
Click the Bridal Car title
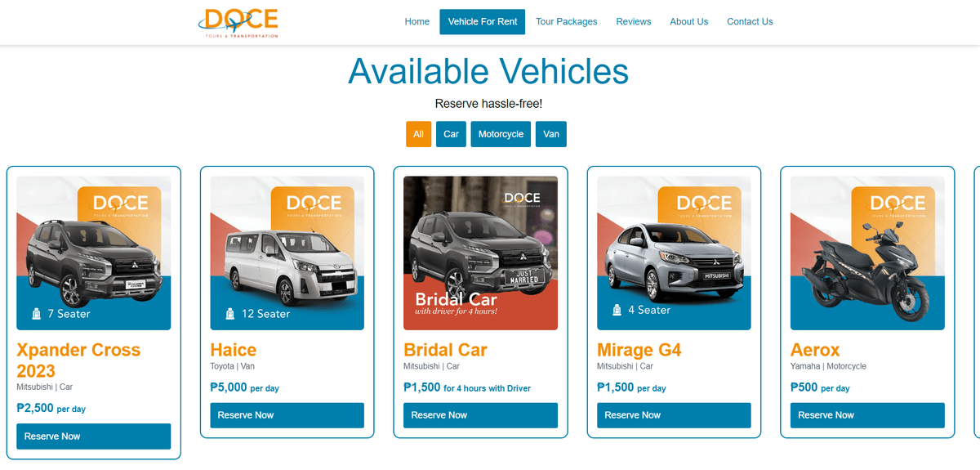coord(445,350)
